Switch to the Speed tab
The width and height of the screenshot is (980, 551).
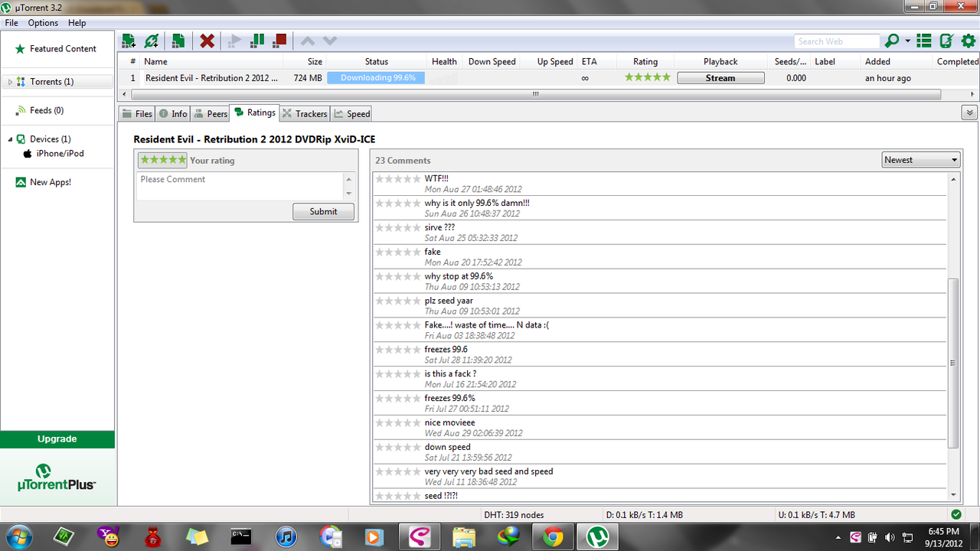351,113
